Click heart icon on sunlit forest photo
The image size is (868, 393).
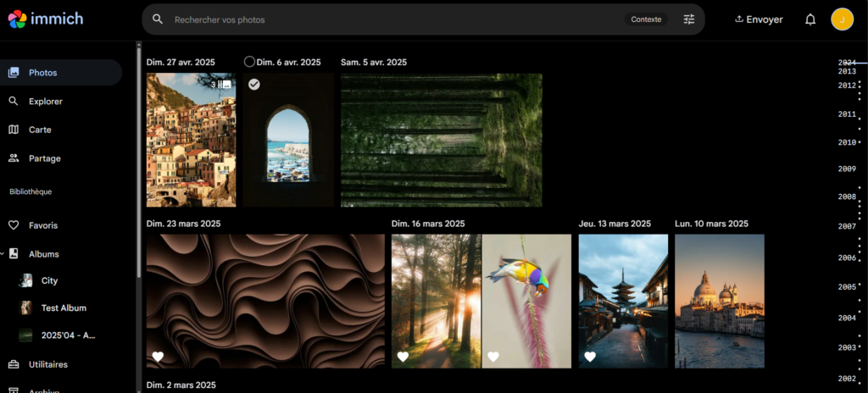click(403, 357)
